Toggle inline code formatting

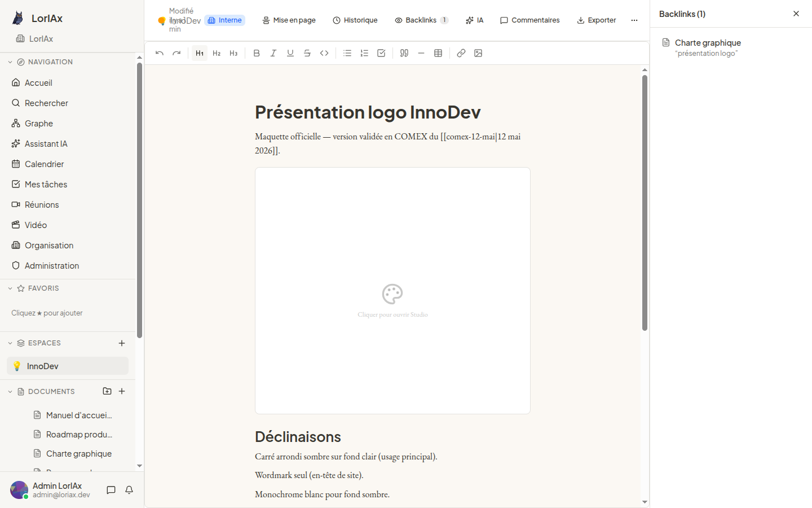point(324,53)
